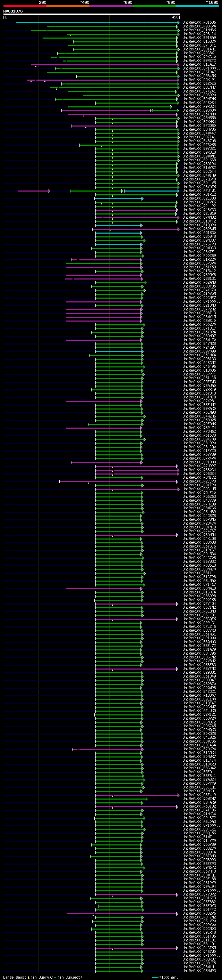Click the red 20% identity legend segment
The height and width of the screenshot is (980, 222).
(25, 6)
